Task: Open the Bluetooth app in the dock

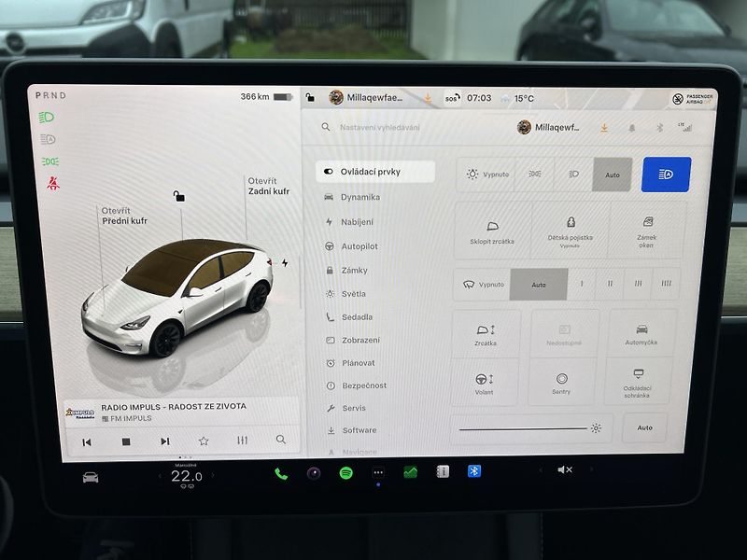Action: coord(474,471)
